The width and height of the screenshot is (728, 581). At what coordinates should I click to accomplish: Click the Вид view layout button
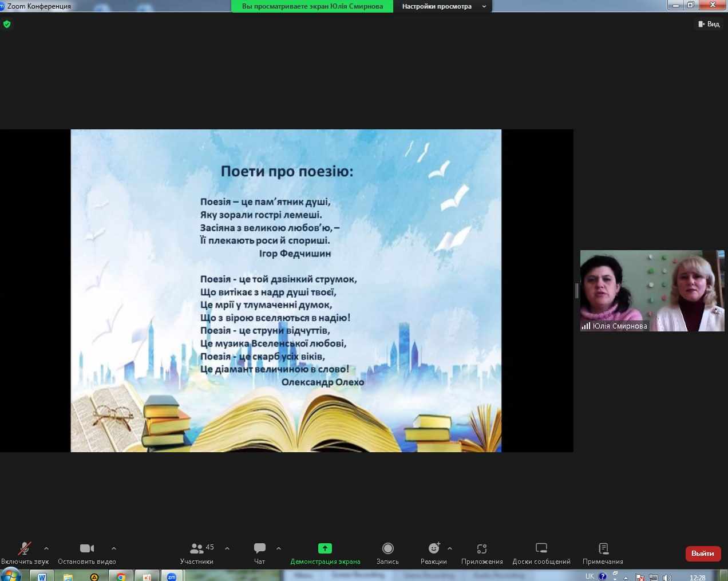[x=709, y=24]
